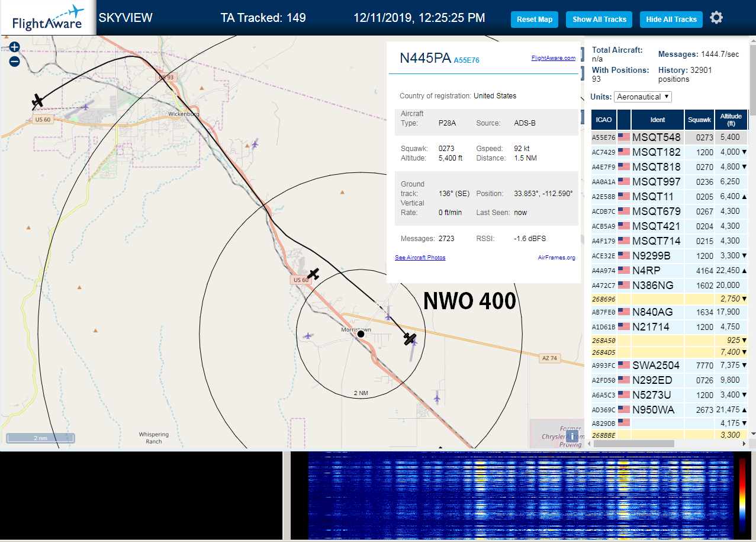Zoom in the map with plus button
This screenshot has height=542, width=756.
coord(15,47)
